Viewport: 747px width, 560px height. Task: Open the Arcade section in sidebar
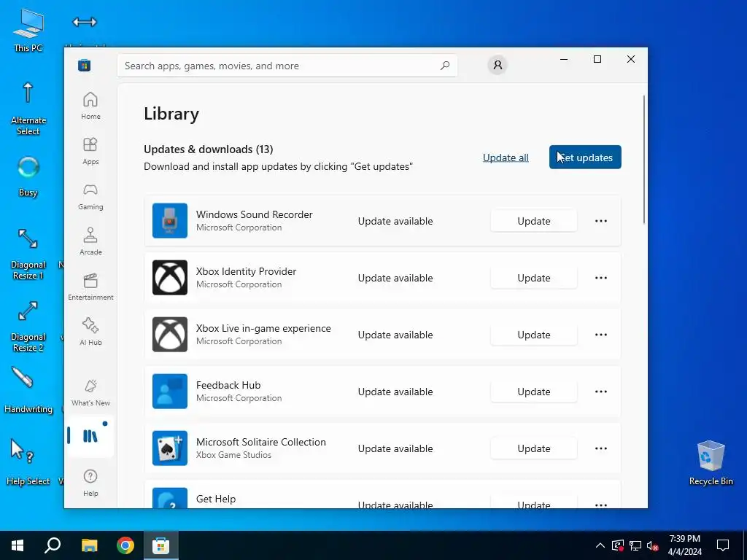click(90, 241)
